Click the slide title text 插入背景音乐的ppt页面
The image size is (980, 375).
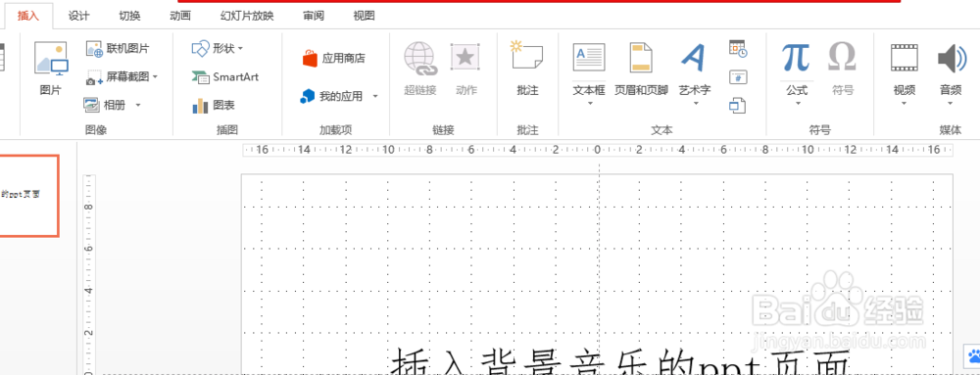coord(620,362)
